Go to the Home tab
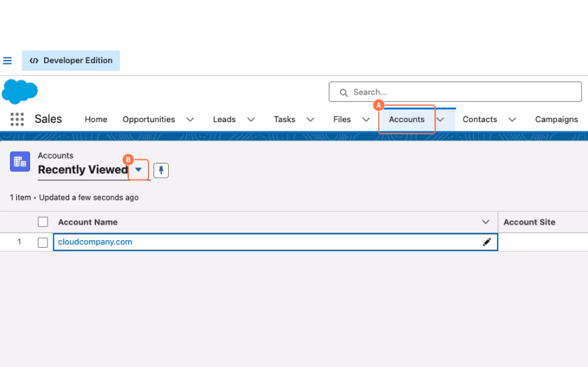 pyautogui.click(x=96, y=119)
